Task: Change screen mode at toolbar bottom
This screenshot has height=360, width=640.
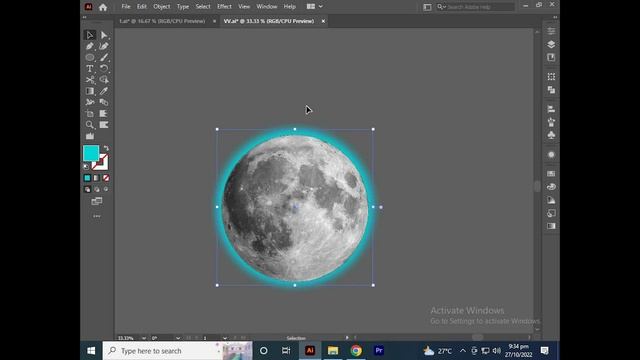Action: click(97, 201)
